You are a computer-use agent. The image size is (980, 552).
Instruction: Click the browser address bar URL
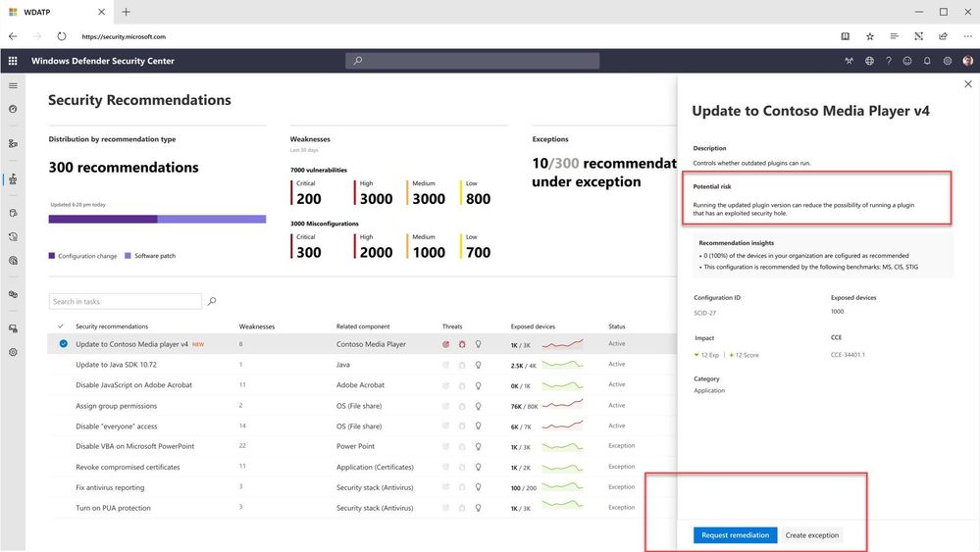(124, 36)
